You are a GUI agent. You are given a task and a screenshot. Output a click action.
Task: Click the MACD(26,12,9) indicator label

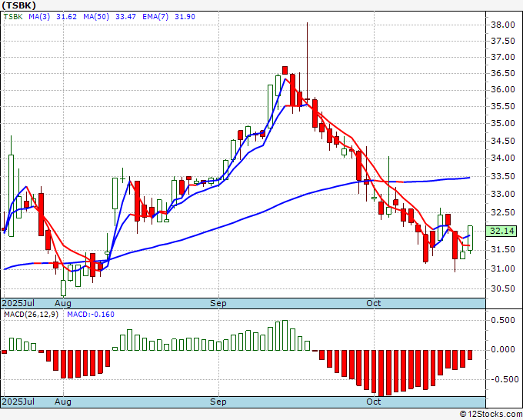click(x=31, y=315)
